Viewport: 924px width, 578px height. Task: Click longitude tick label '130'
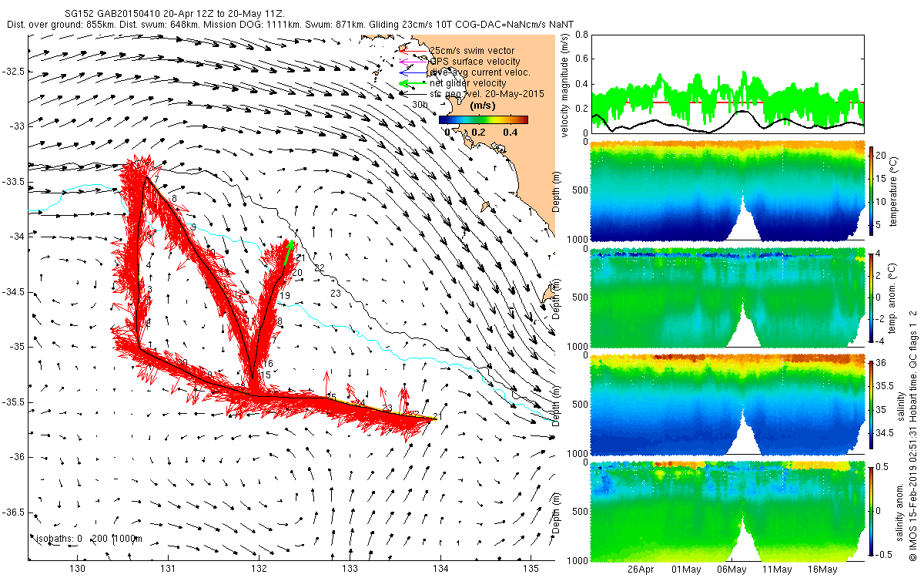[77, 569]
